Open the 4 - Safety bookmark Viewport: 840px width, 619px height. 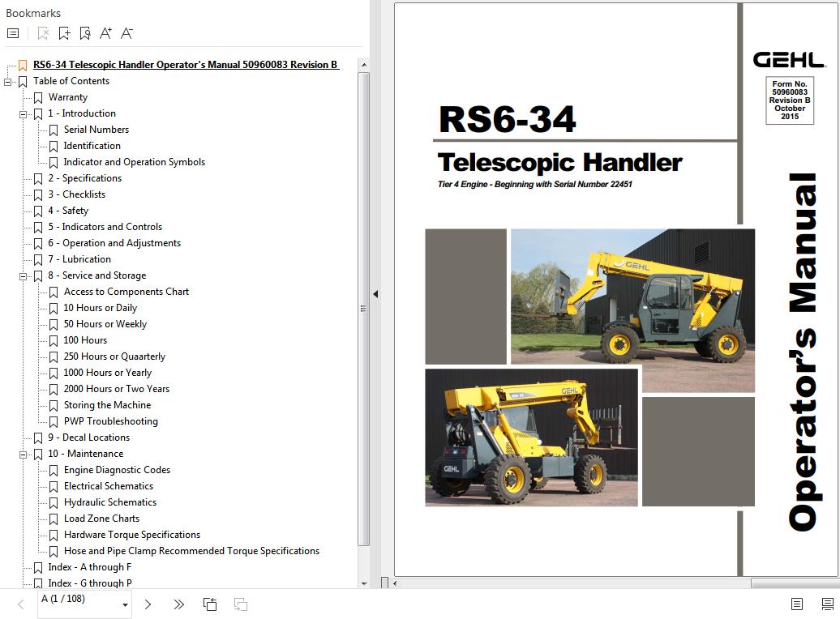point(68,211)
